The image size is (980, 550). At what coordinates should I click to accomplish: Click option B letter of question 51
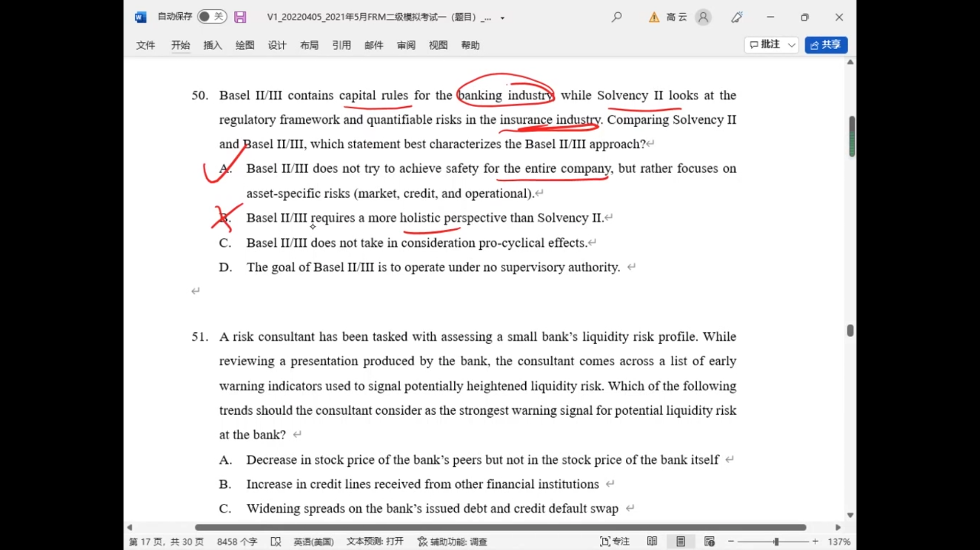[x=225, y=485]
